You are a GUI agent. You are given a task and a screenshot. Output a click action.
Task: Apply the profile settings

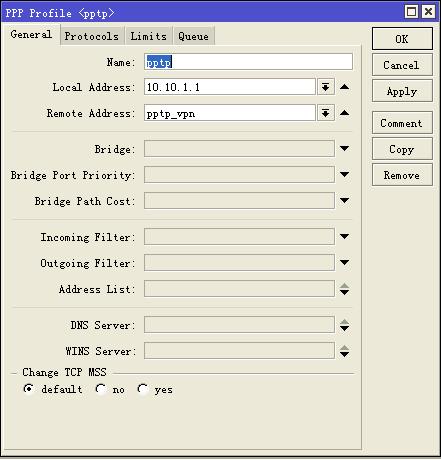[402, 91]
